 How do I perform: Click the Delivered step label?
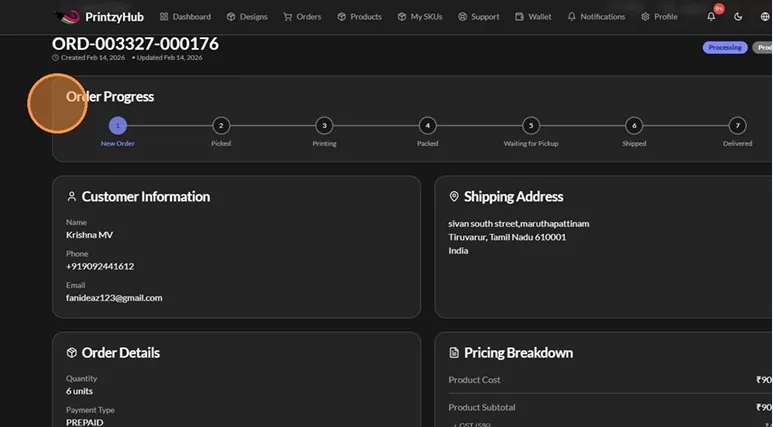[738, 143]
